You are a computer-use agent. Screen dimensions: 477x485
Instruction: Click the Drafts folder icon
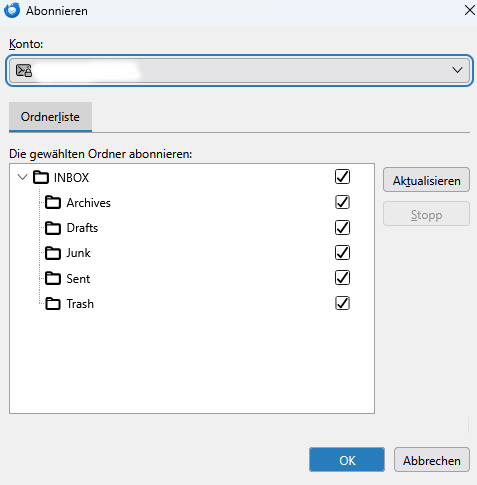(x=53, y=228)
